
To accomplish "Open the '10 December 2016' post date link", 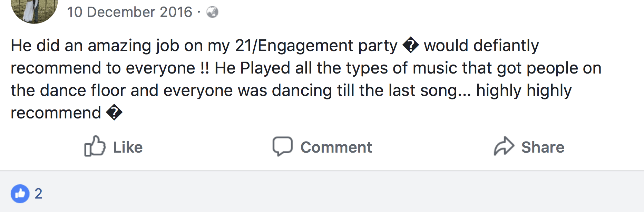I will [x=129, y=12].
